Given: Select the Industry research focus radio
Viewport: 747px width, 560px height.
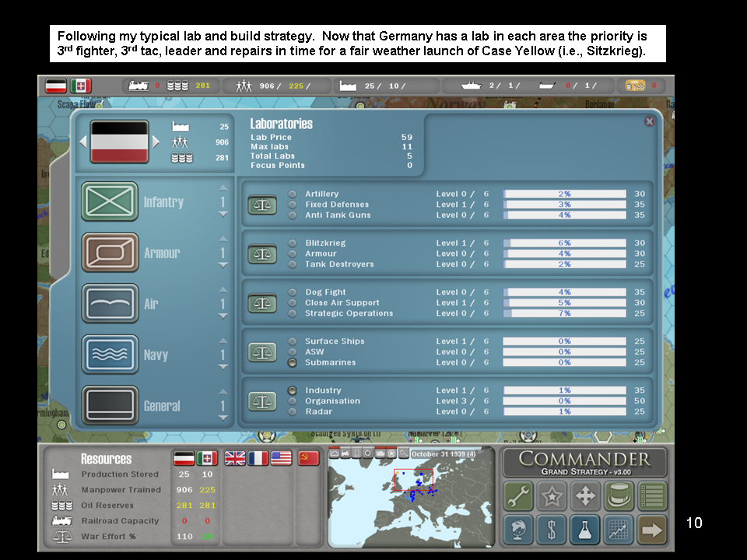Looking at the screenshot, I should coord(293,390).
